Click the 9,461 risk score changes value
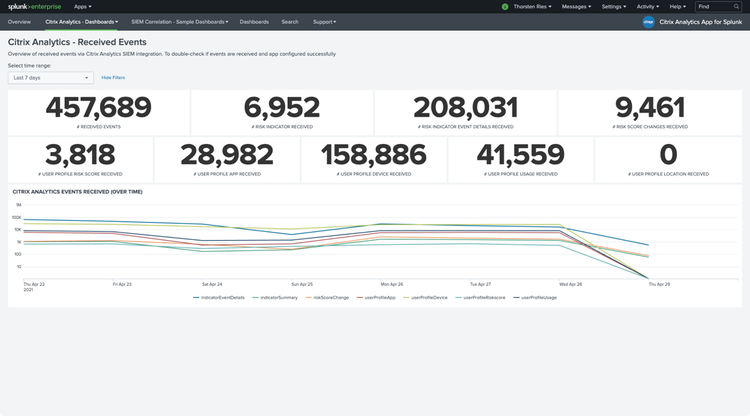750x416 pixels. point(650,107)
